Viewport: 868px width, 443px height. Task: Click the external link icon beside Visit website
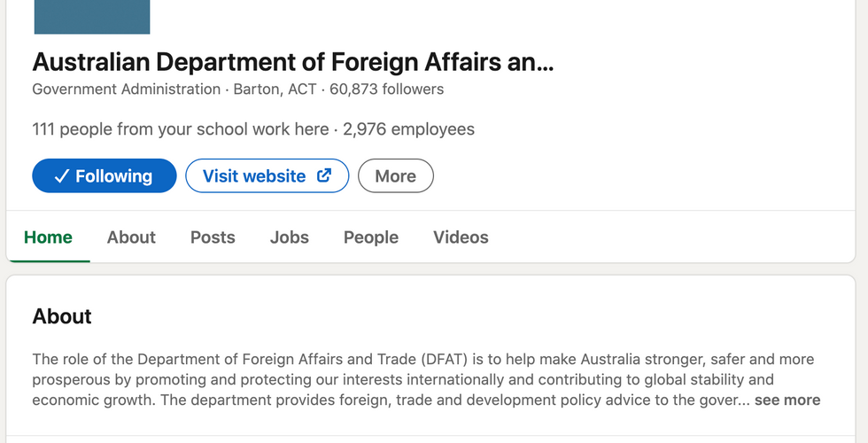pyautogui.click(x=324, y=175)
